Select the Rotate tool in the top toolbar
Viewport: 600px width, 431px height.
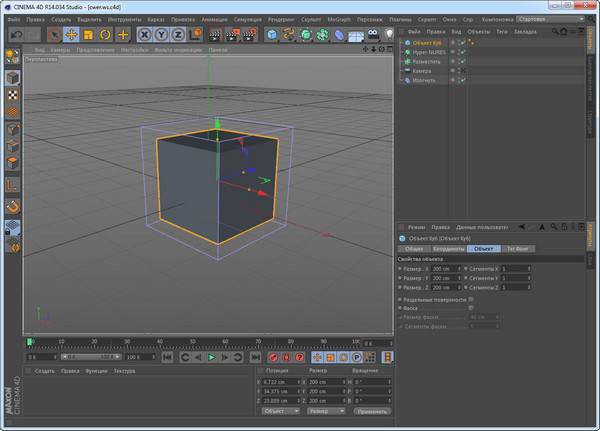coord(105,35)
